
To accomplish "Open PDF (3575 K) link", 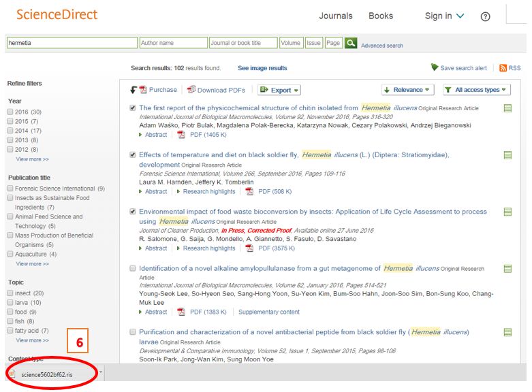I will coord(277,248).
